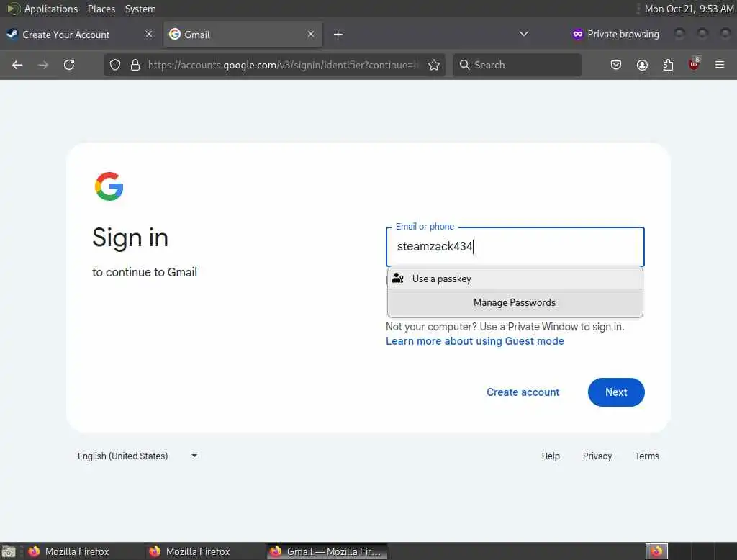The width and height of the screenshot is (737, 560).
Task: Click the Create account link
Action: point(523,392)
